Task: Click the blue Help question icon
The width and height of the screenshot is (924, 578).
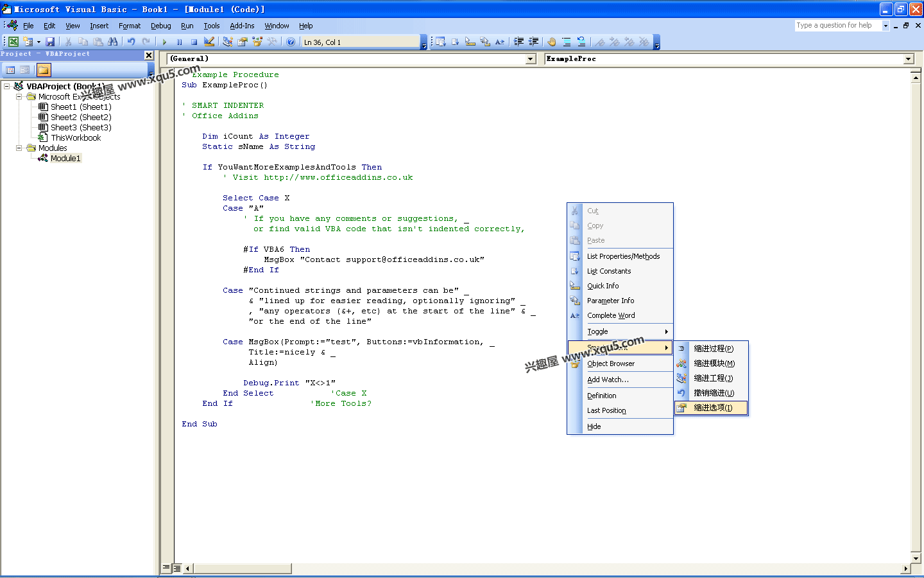Action: tap(291, 42)
